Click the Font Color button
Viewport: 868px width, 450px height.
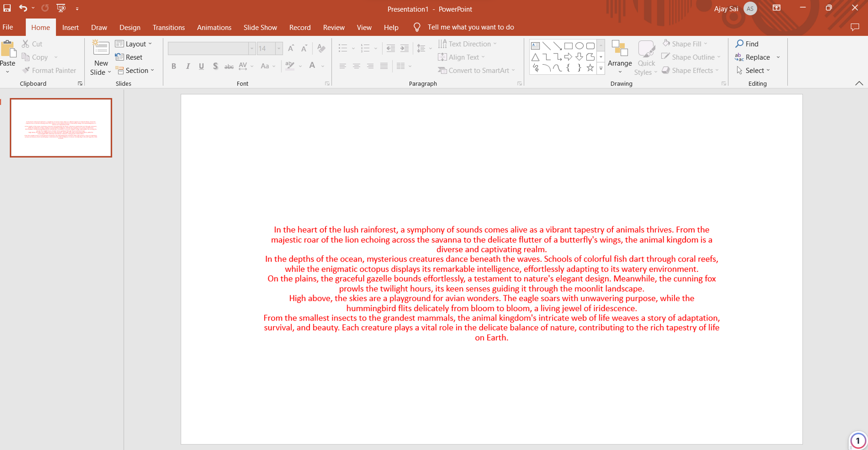point(312,66)
